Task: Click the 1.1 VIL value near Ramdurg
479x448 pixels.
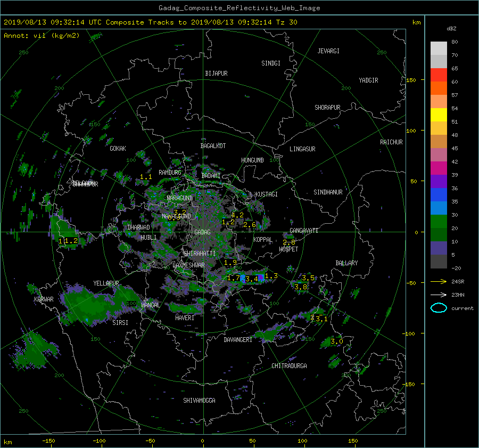Action: click(x=146, y=177)
